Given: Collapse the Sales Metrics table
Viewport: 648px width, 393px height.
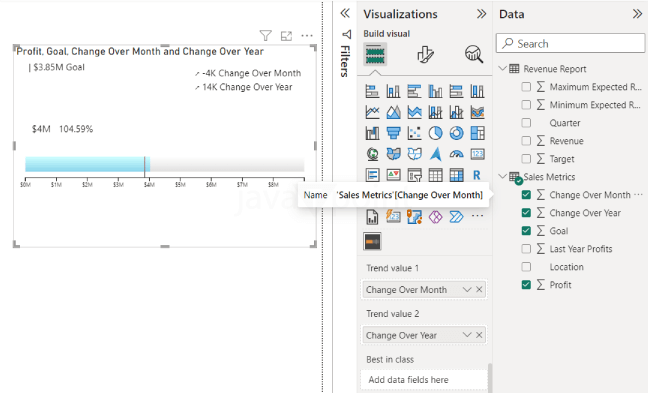Looking at the screenshot, I should [503, 176].
